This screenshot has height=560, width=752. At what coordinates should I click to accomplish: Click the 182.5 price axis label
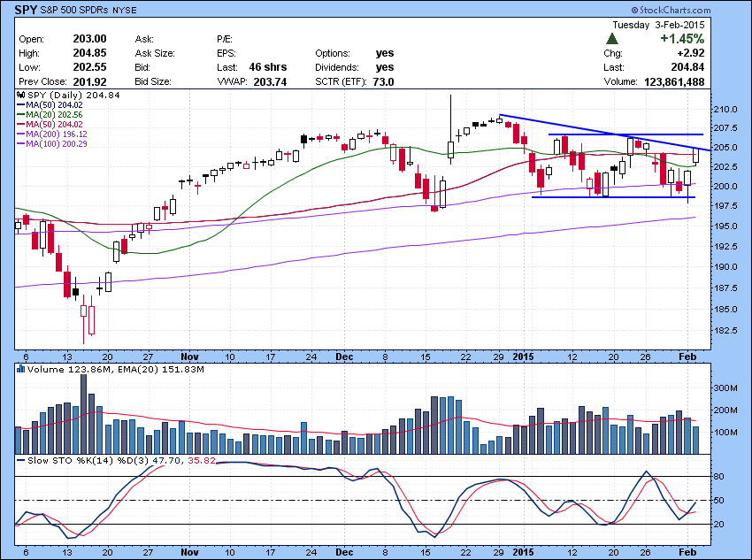coord(725,330)
